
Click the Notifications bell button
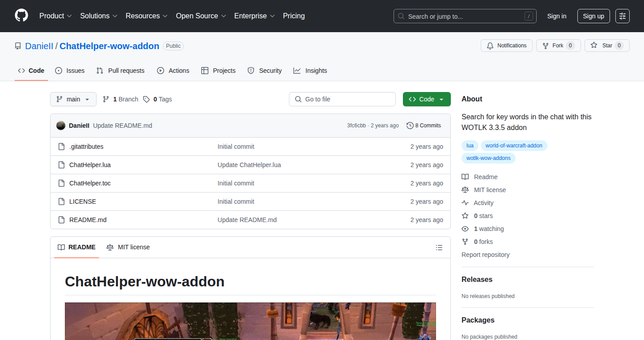click(507, 46)
